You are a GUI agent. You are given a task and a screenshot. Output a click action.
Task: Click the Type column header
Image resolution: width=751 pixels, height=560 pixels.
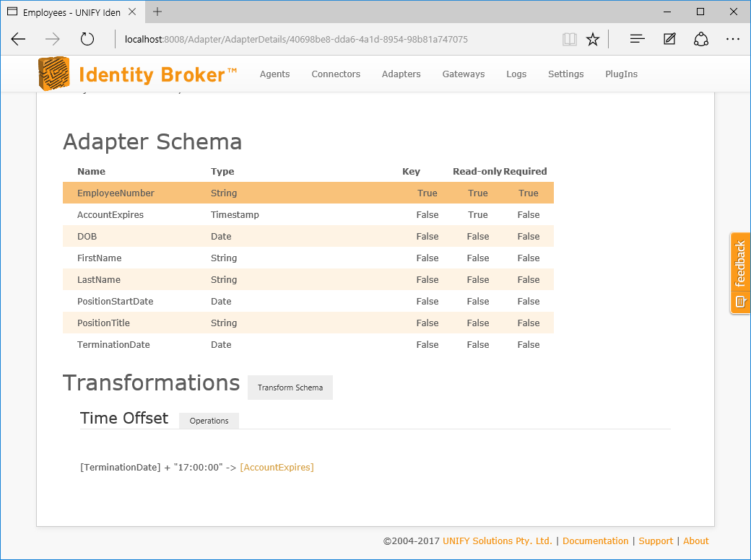pos(222,171)
